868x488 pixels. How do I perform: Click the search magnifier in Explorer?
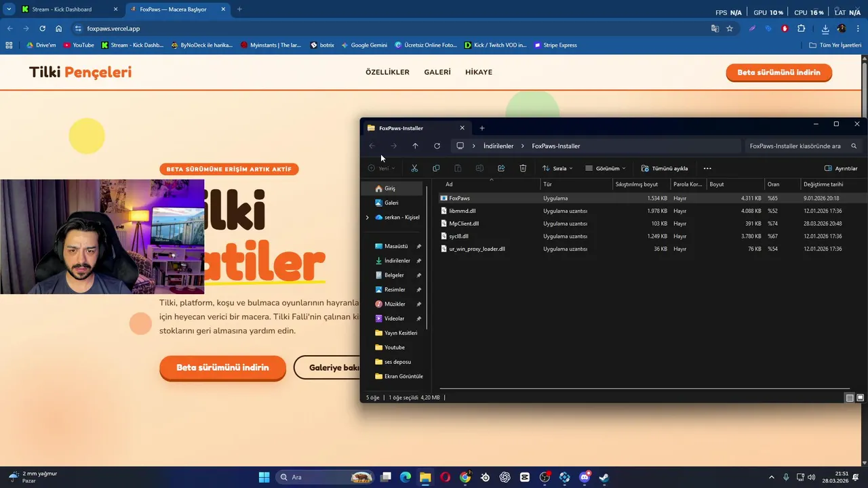pos(854,146)
